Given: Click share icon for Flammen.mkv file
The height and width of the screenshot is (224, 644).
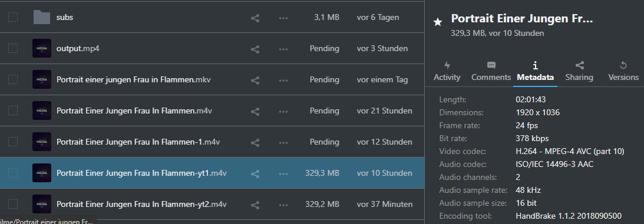Looking at the screenshot, I should coord(255,81).
